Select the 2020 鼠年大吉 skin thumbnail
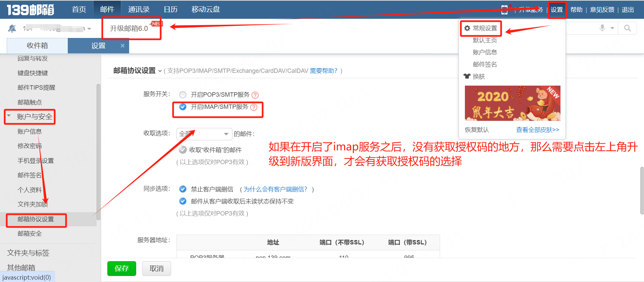644x282 pixels. (513, 103)
